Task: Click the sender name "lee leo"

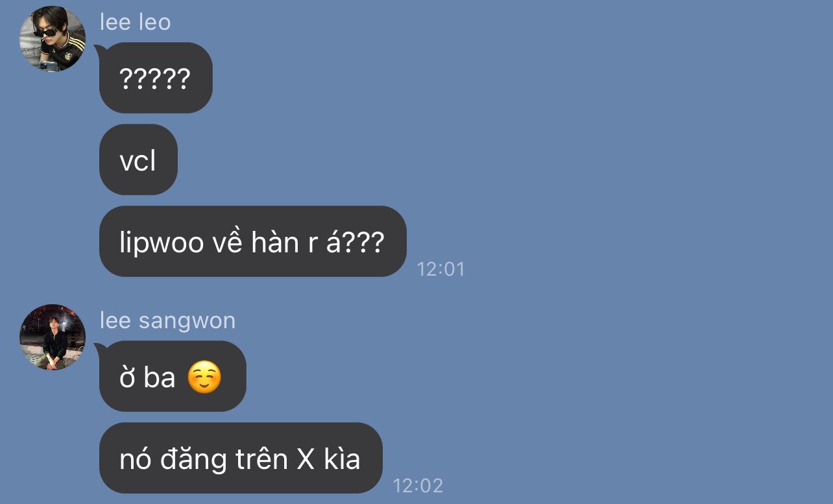Action: (x=135, y=22)
